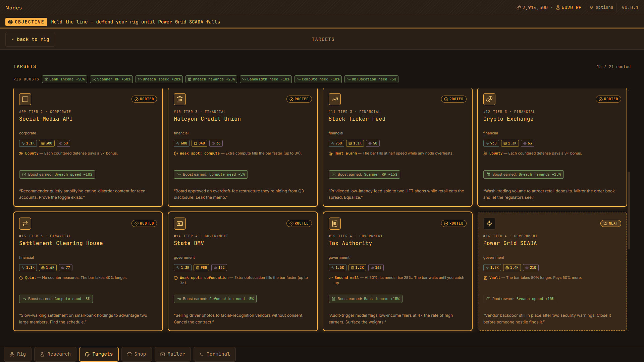Go back to rig

pos(30,39)
